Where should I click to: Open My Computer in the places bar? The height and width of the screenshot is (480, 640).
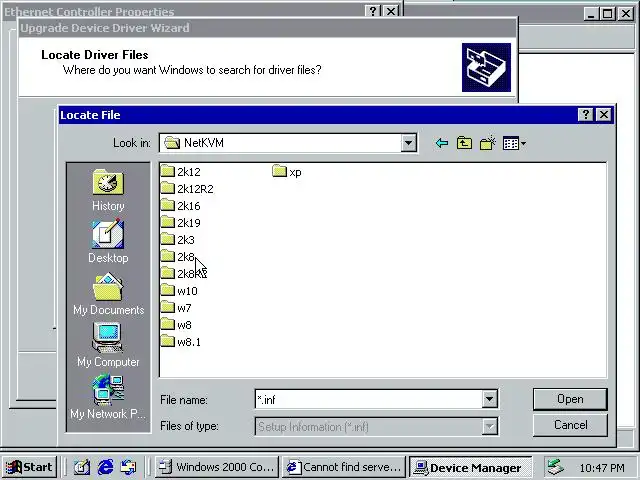click(x=108, y=345)
